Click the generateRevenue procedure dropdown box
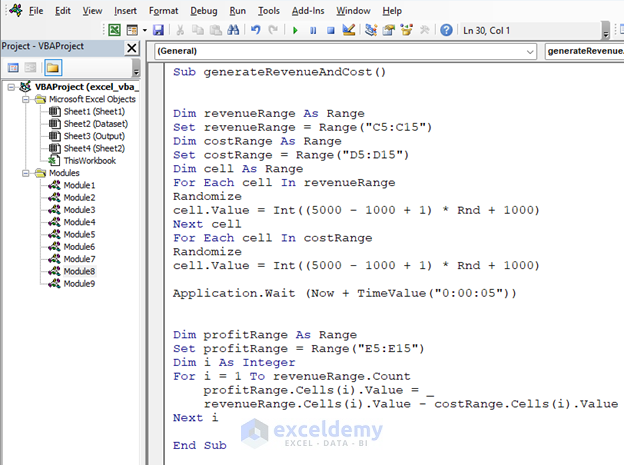624x465 pixels. pos(584,51)
